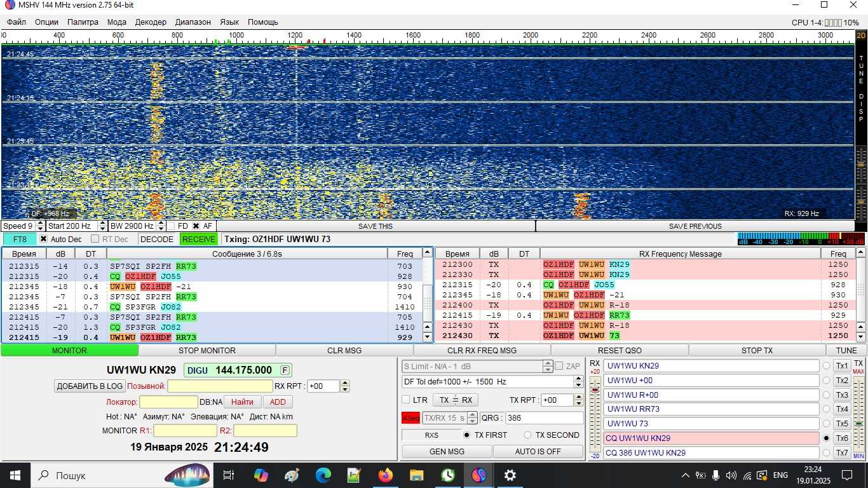The height and width of the screenshot is (488, 868).
Task: Click the QRG field containing 386
Action: 544,418
